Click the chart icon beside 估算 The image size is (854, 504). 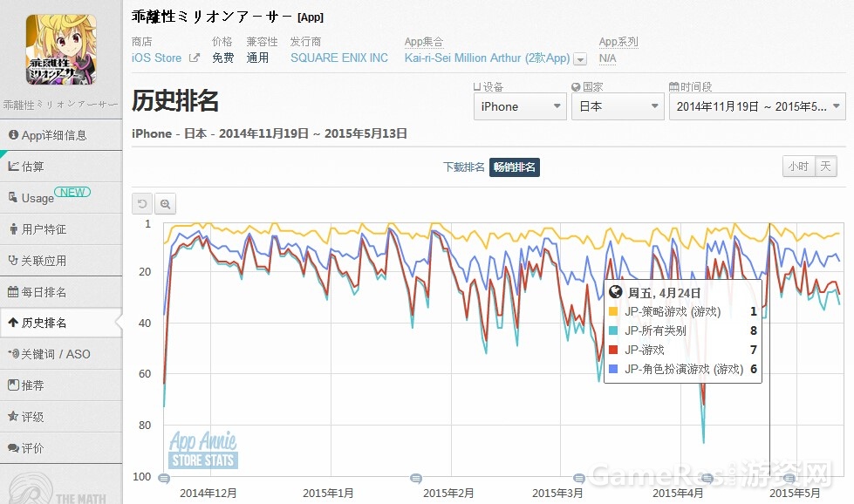pos(13,166)
